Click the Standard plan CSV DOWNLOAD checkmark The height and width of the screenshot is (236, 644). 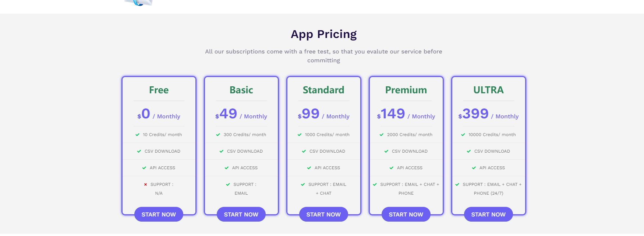point(304,151)
